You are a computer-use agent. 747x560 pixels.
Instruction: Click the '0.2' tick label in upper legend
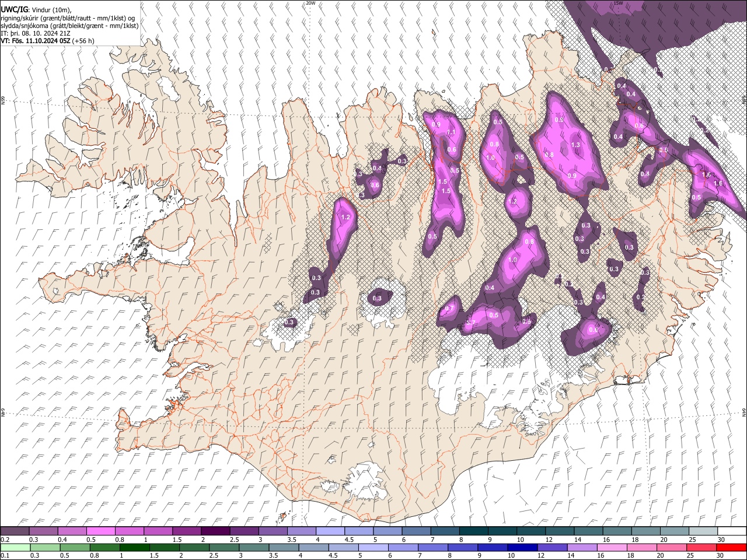pyautogui.click(x=4, y=540)
